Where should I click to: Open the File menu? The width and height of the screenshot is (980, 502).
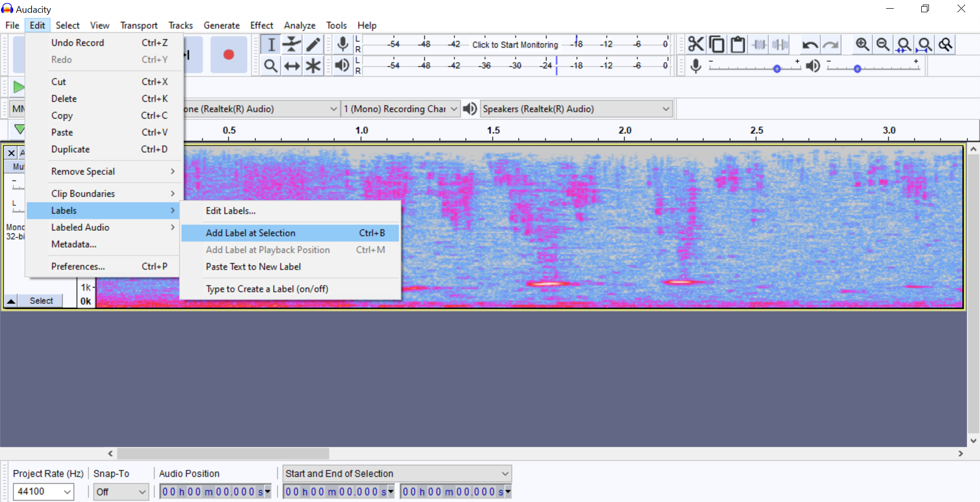(x=12, y=25)
